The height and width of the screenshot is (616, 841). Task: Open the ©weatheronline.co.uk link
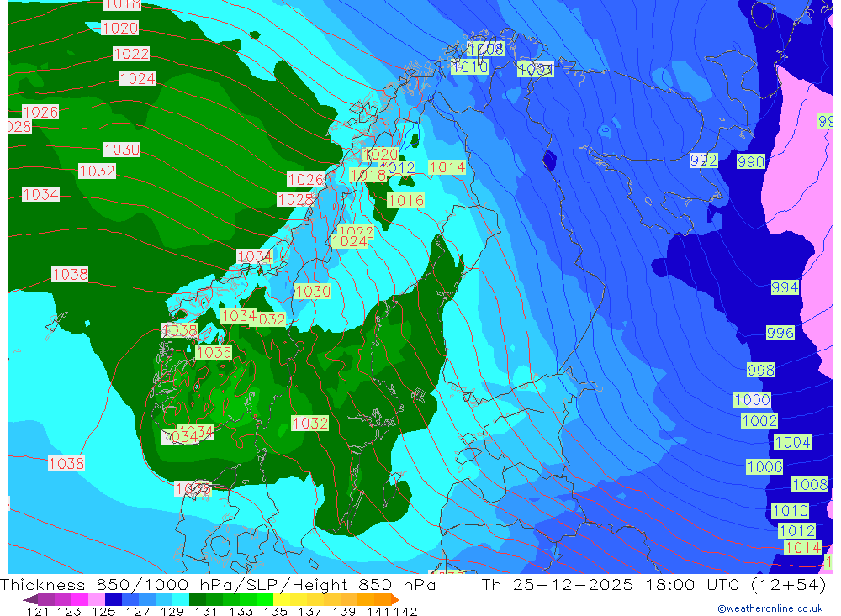770,608
